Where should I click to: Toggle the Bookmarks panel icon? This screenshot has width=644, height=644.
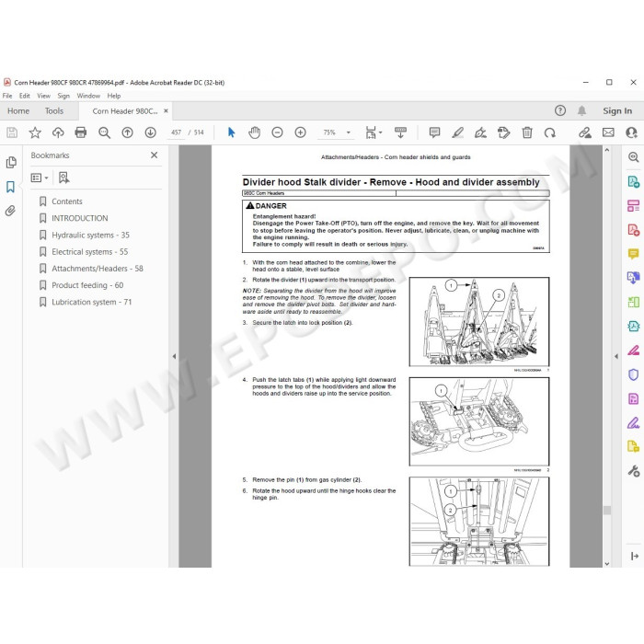pos(11,187)
